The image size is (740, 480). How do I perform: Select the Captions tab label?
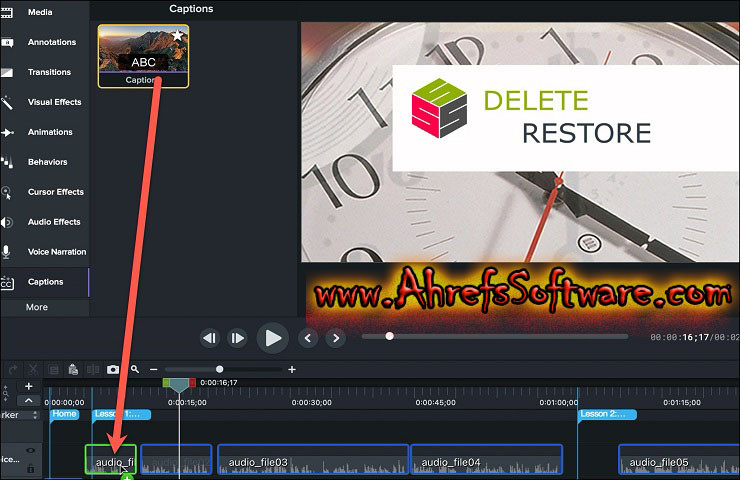(45, 282)
